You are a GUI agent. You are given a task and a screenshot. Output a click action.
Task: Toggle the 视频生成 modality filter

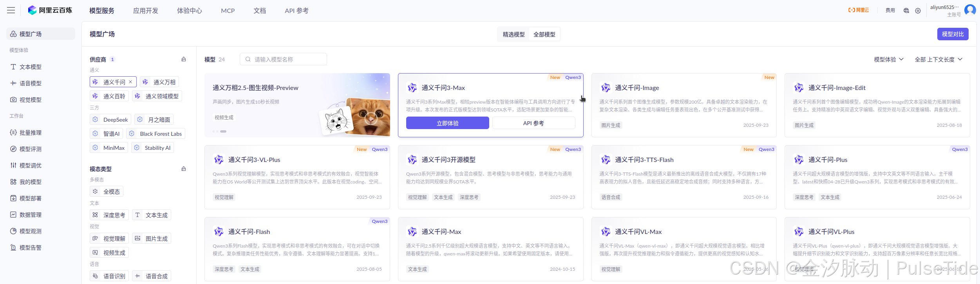pyautogui.click(x=109, y=253)
